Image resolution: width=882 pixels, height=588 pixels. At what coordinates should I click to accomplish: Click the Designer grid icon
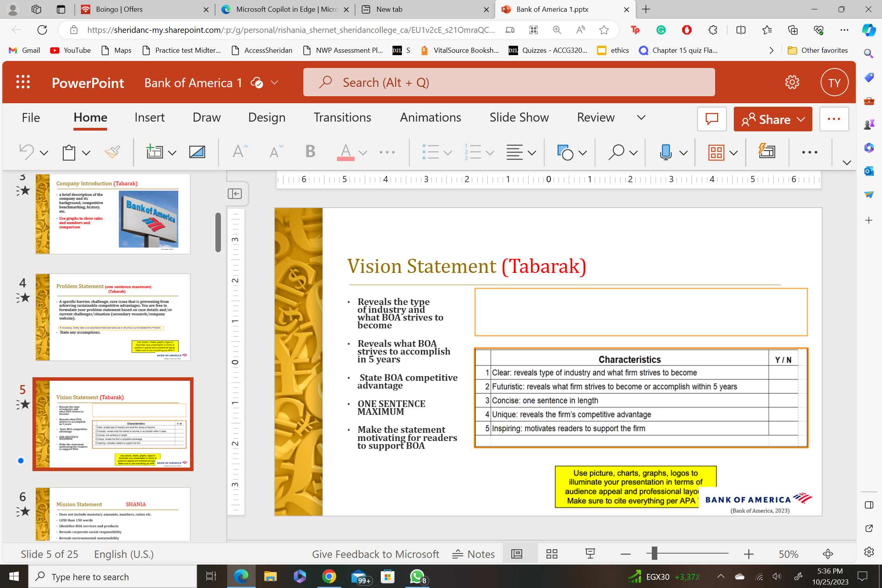[x=716, y=152]
